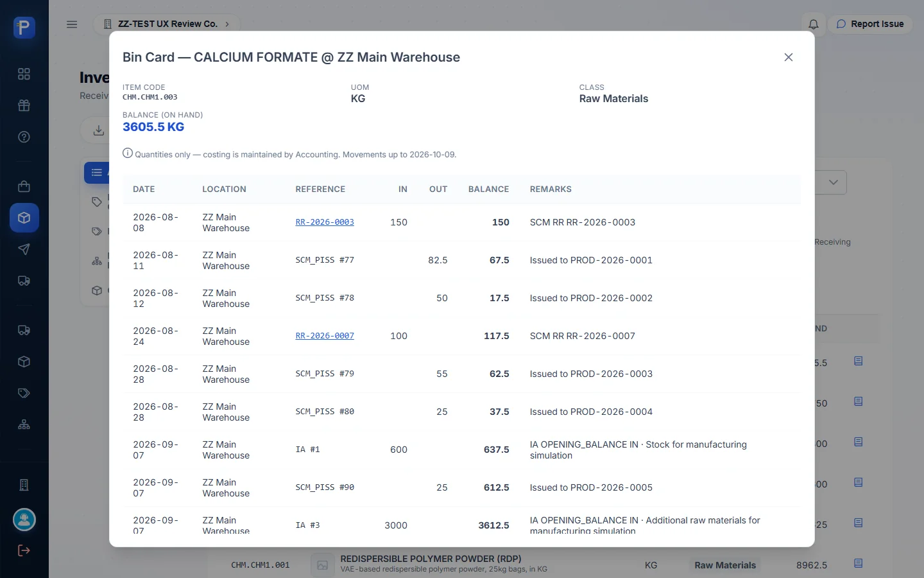Open the help question-mark icon in sidebar
Image resolution: width=924 pixels, height=578 pixels.
point(24,137)
